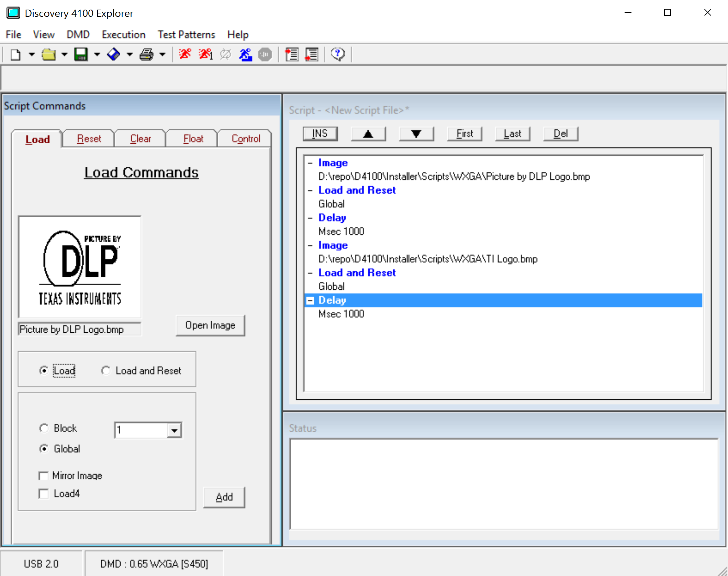Open the DMD menu

78,34
